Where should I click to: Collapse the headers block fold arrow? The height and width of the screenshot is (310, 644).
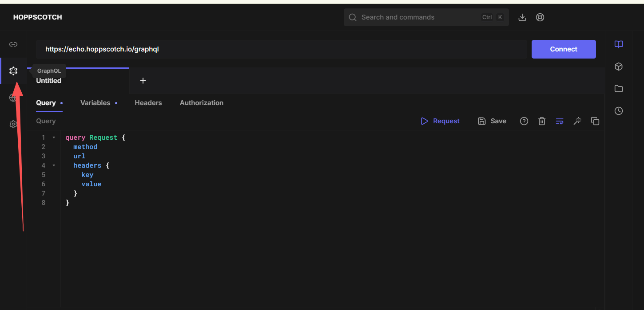54,165
